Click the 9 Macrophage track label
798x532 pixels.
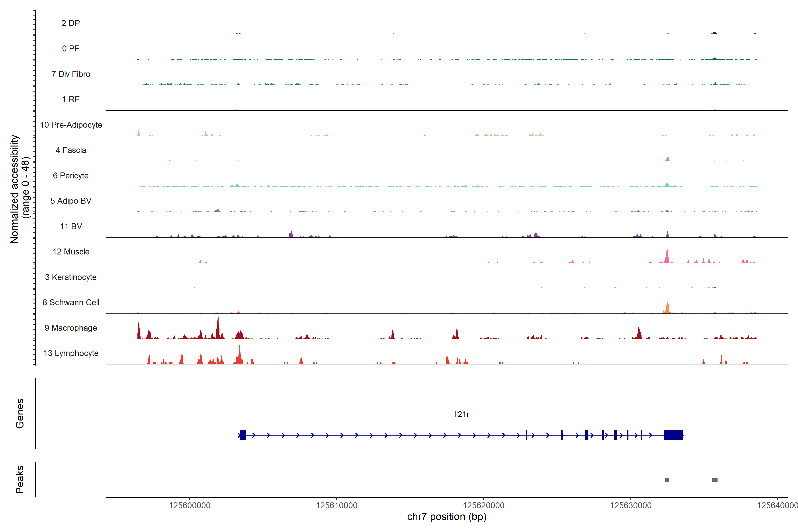coord(70,328)
